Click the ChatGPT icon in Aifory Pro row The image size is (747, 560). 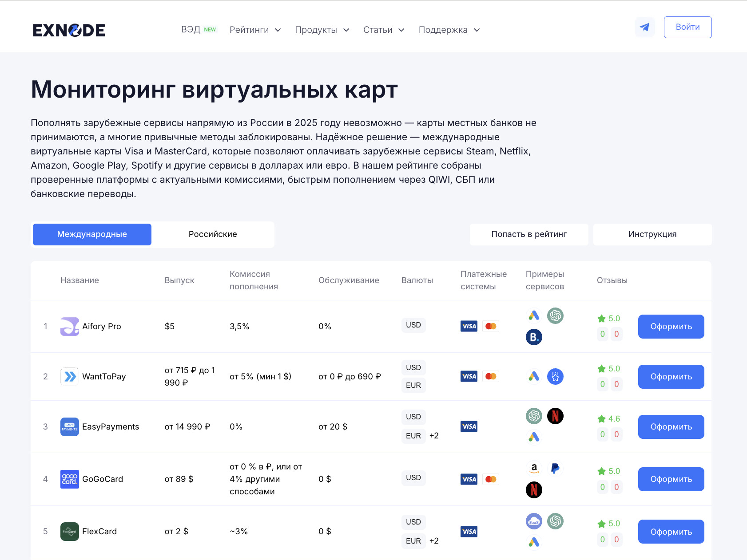click(x=555, y=315)
